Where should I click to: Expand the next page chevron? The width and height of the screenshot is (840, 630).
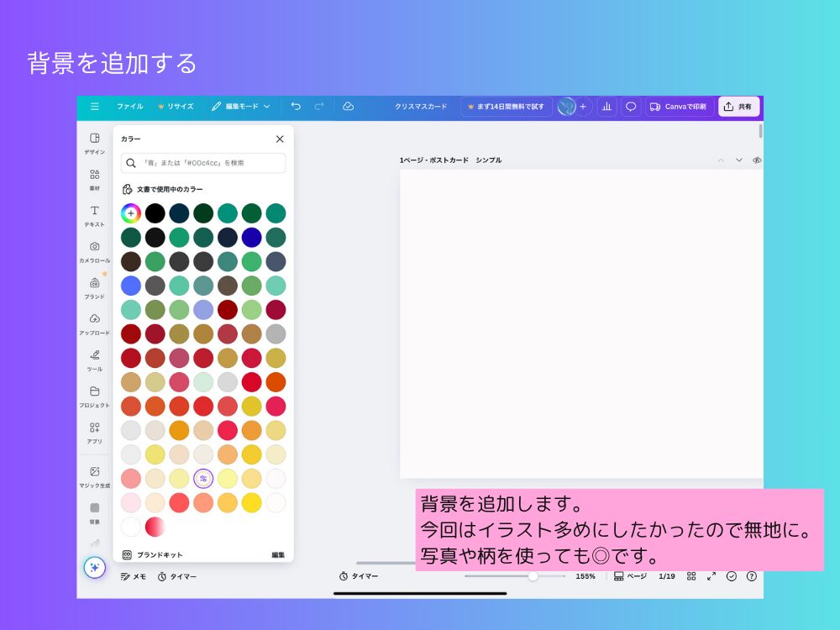[739, 160]
